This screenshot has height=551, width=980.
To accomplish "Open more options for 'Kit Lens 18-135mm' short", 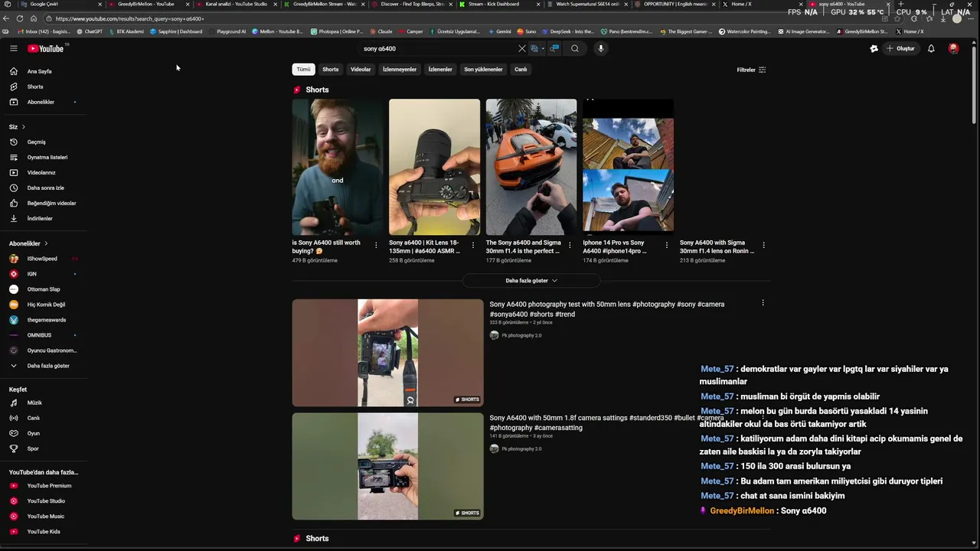I will tap(472, 246).
